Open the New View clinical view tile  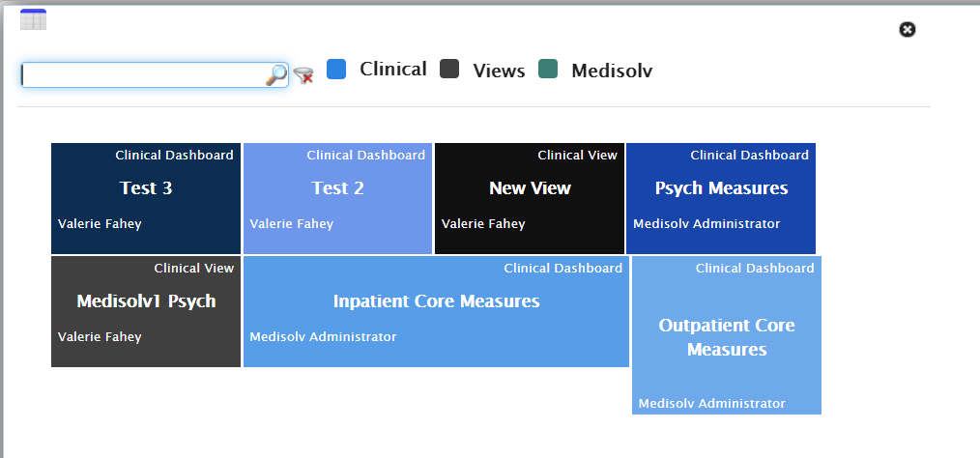530,188
